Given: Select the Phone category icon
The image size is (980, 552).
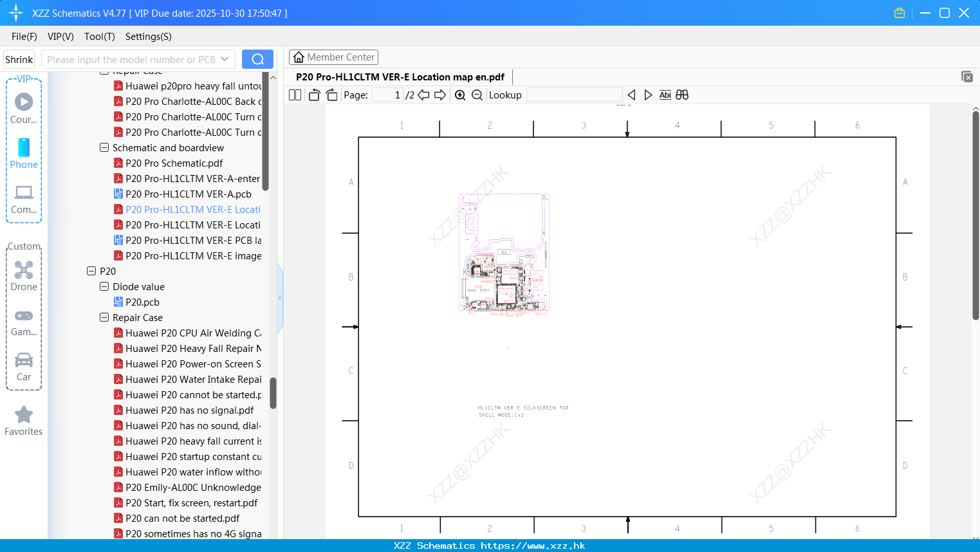Looking at the screenshot, I should tap(24, 154).
